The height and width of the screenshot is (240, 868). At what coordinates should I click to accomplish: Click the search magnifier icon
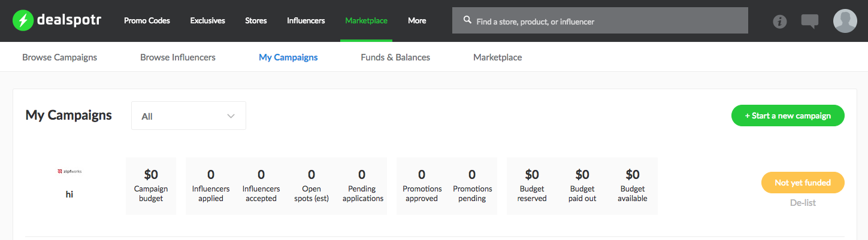468,20
